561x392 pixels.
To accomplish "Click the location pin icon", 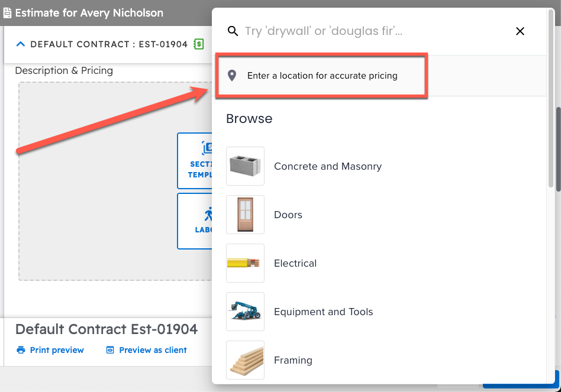I will coord(232,76).
